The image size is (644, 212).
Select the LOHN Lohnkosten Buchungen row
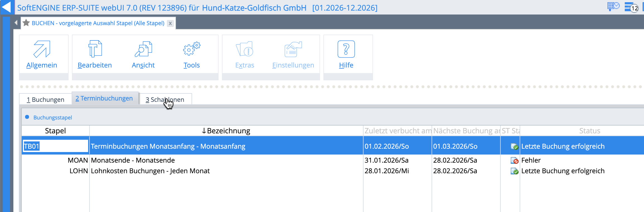point(150,171)
